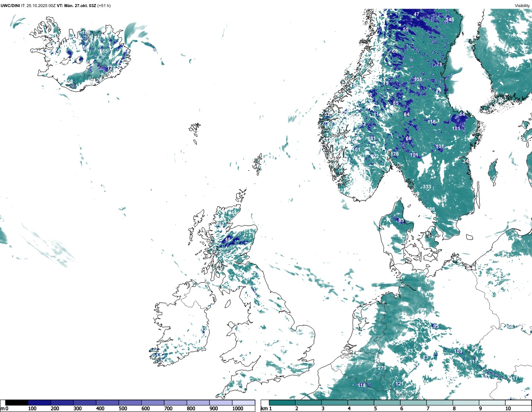The height and width of the screenshot is (412, 532).
Task: Click the map value '118' near the bottom edge
Action: pyautogui.click(x=362, y=385)
